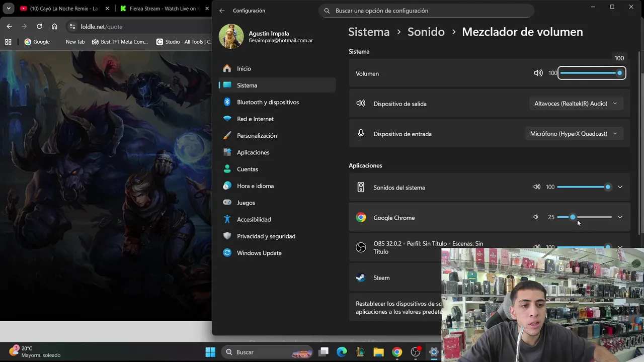
Task: Open Windows Start menu
Action: pos(210,352)
